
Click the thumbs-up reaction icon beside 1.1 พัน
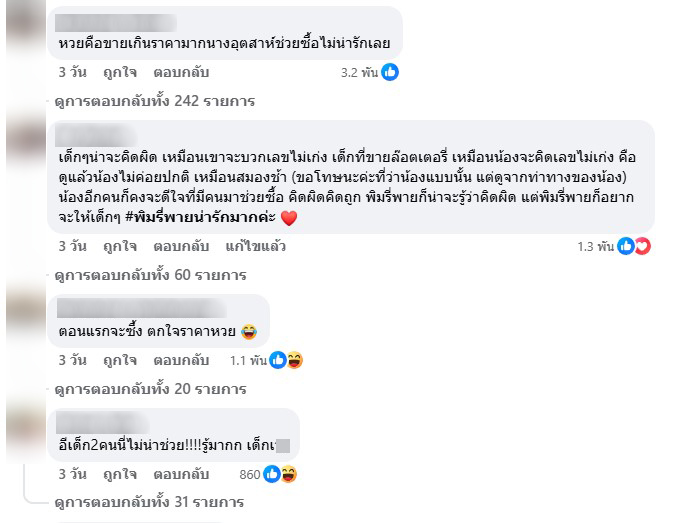(x=279, y=360)
